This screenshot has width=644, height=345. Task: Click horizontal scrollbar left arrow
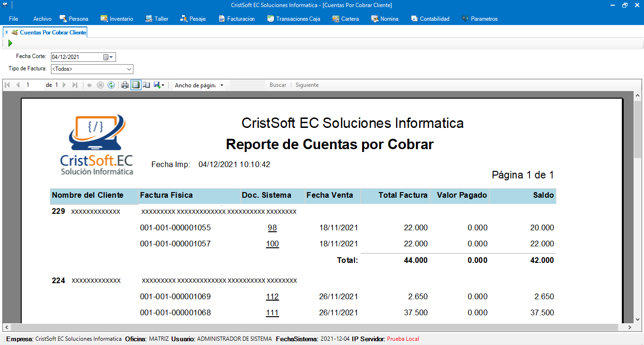tap(7, 327)
